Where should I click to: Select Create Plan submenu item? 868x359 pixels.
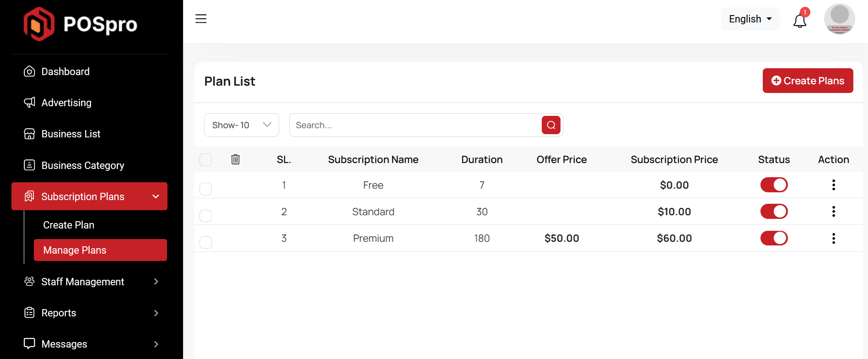coord(69,225)
